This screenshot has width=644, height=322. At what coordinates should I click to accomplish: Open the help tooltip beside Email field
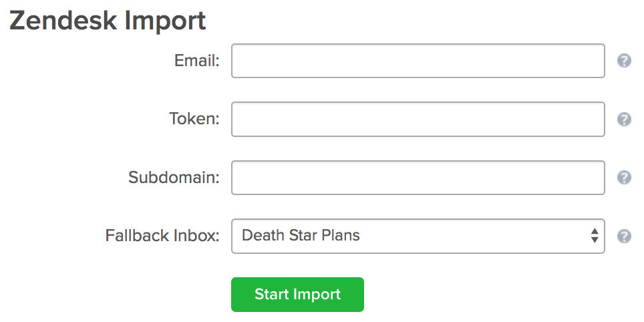coord(624,61)
